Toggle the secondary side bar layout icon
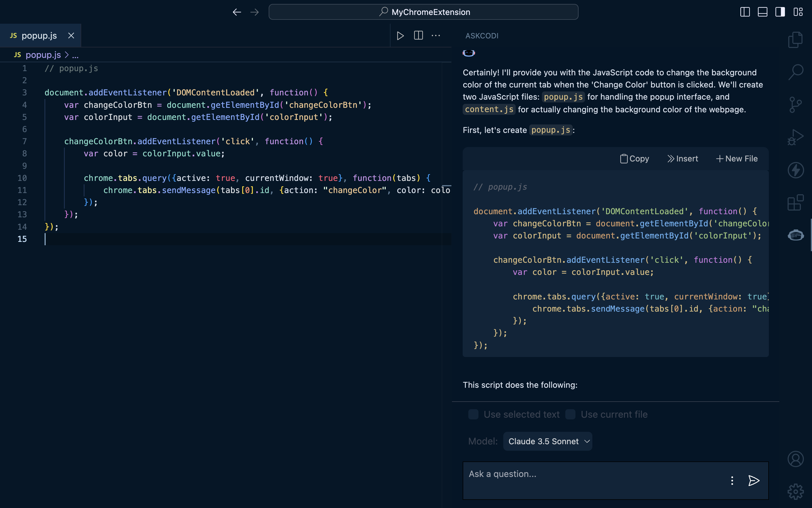812x508 pixels. 780,12
